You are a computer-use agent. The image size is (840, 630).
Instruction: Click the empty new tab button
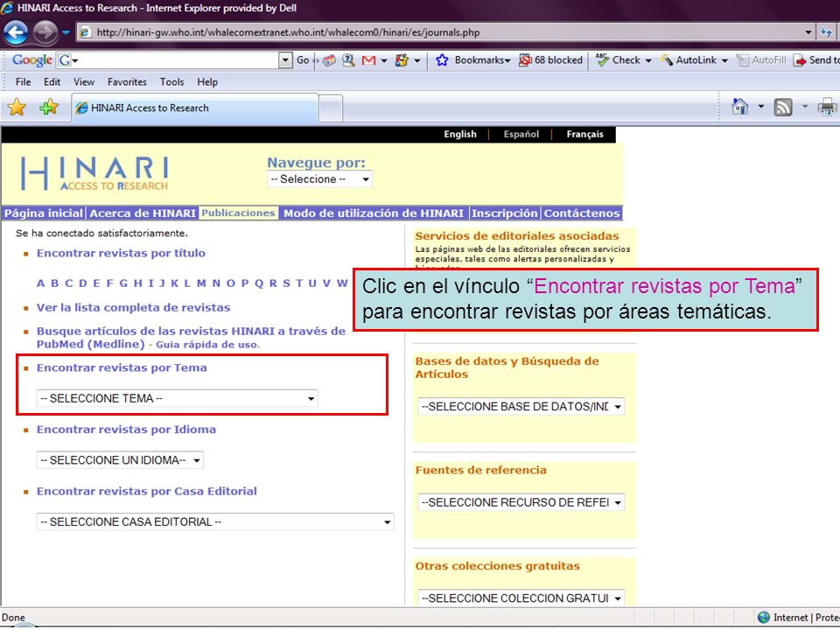(331, 108)
